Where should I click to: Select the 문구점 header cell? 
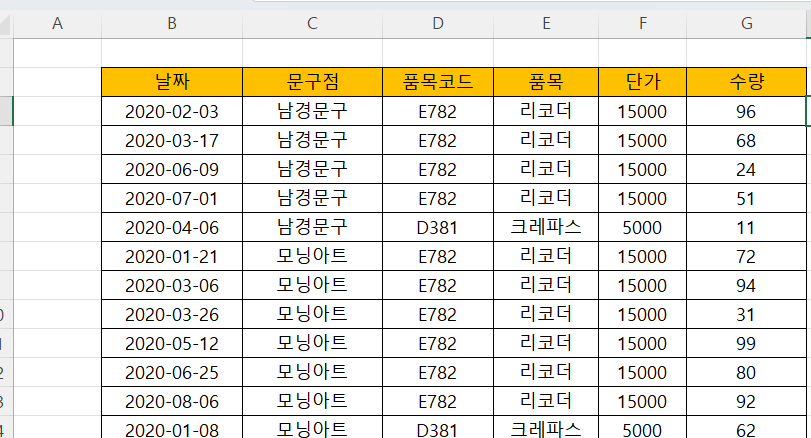coord(312,82)
